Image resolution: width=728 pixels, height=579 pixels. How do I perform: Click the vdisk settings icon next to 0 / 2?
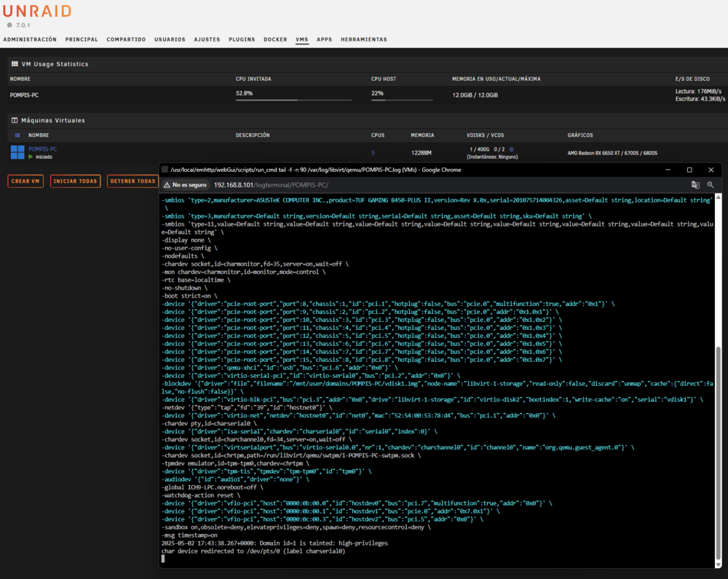click(x=512, y=149)
